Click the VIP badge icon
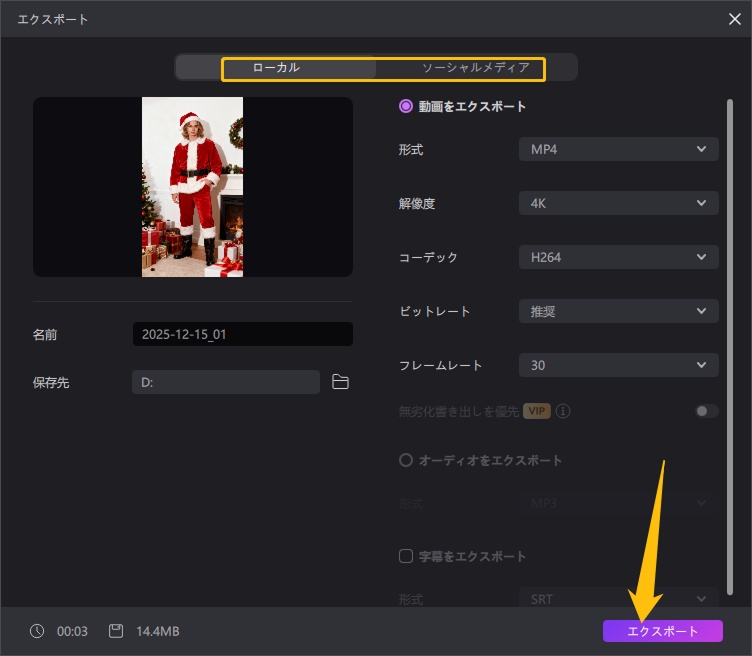Viewport: 752px width, 656px height. 537,411
